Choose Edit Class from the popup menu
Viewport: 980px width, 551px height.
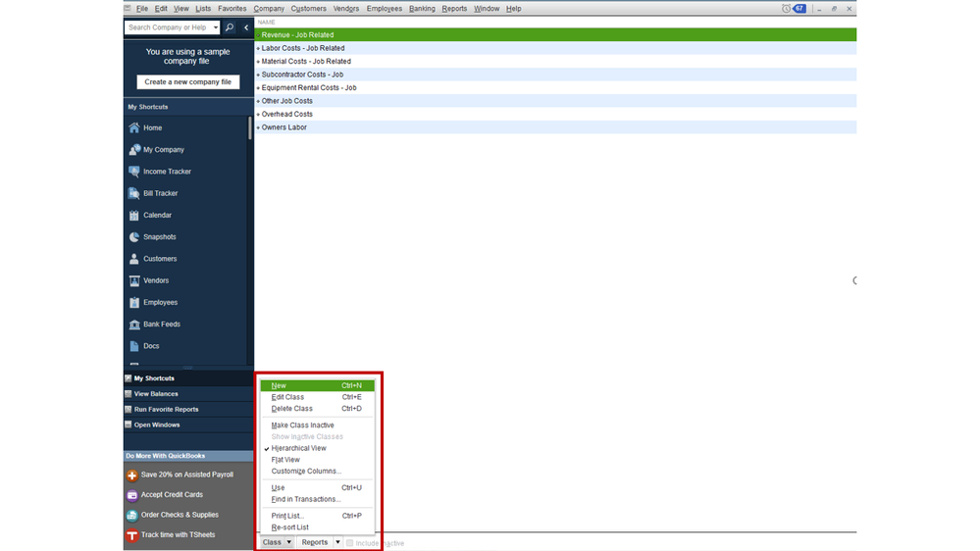[x=318, y=397]
